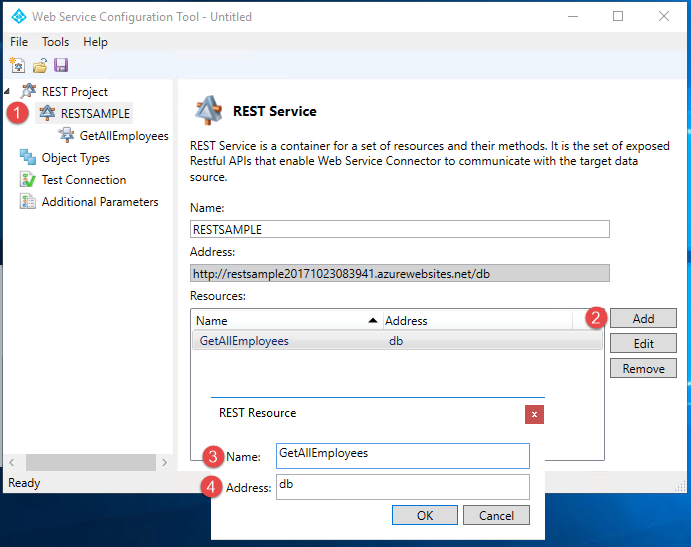This screenshot has height=547, width=691.
Task: Click the dialog Name field GetAllEmployees
Action: (x=403, y=456)
